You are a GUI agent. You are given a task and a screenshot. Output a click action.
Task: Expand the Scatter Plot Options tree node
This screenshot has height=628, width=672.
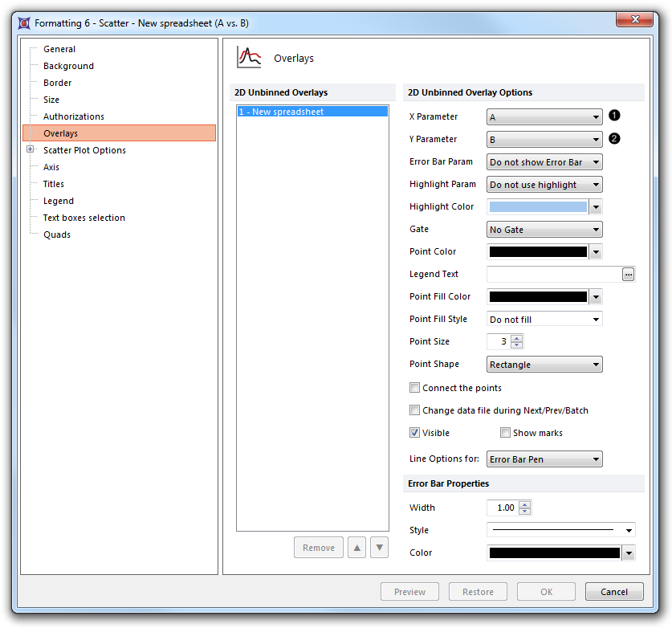click(x=31, y=150)
